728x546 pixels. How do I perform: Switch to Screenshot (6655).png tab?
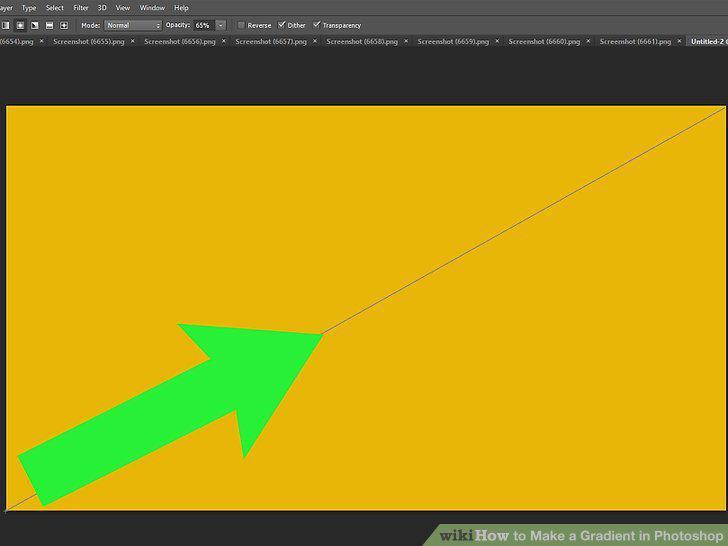tap(89, 41)
